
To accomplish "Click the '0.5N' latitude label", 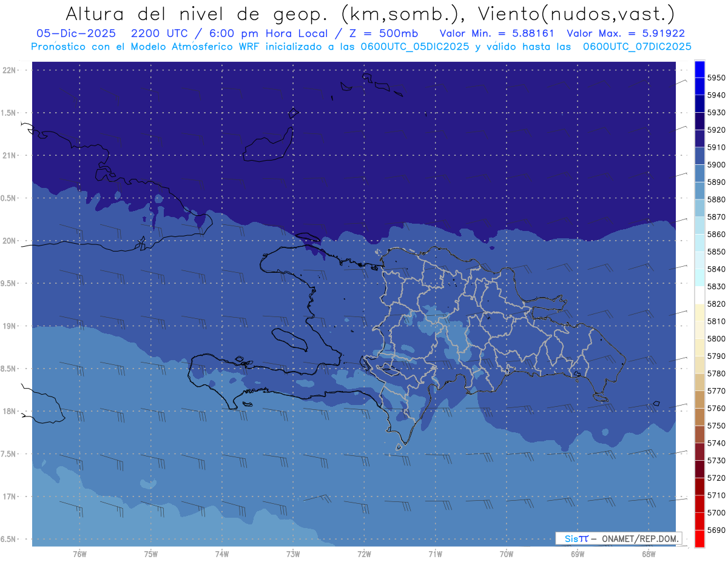I will point(8,198).
